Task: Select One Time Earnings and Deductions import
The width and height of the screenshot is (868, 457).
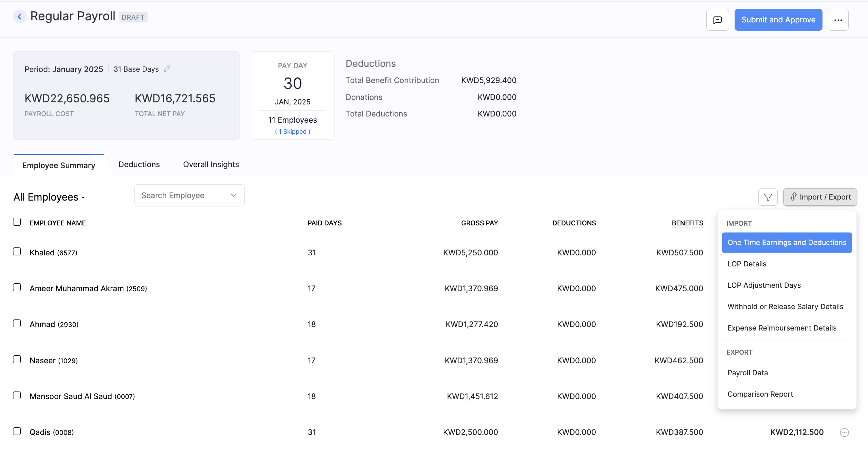Action: (786, 242)
